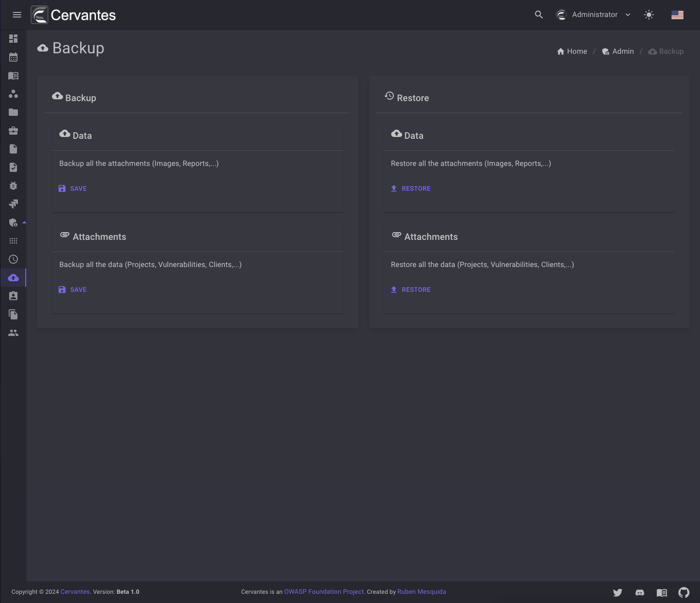Open the Cervantes link in the footer
The width and height of the screenshot is (700, 603).
pos(75,592)
